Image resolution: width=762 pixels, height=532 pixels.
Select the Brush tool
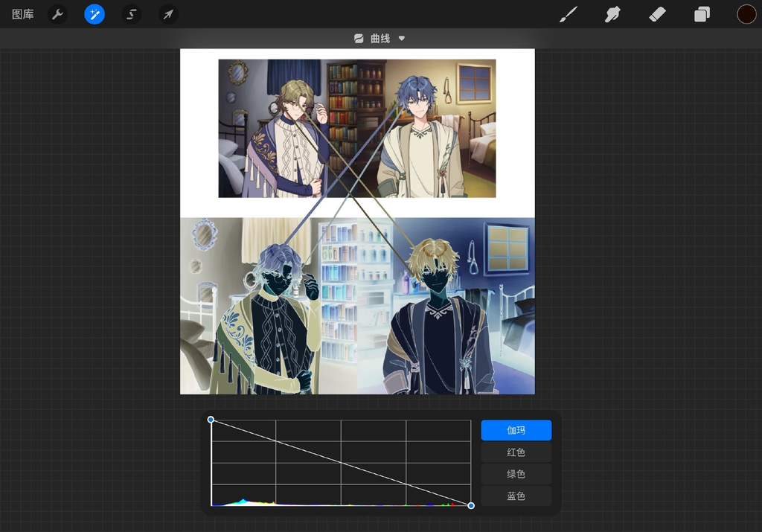pyautogui.click(x=569, y=14)
